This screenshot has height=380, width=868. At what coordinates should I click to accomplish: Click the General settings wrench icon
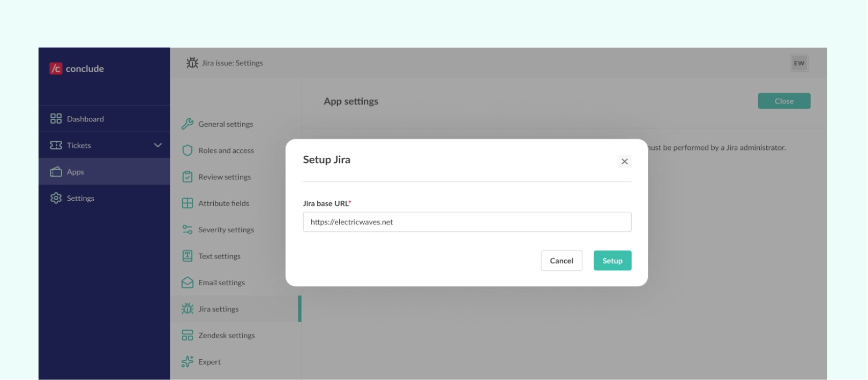click(187, 124)
